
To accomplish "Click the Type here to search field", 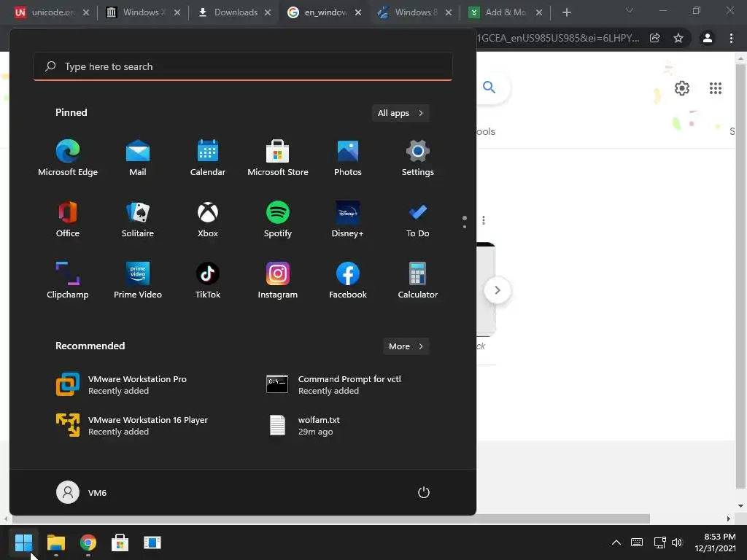I will (x=243, y=66).
